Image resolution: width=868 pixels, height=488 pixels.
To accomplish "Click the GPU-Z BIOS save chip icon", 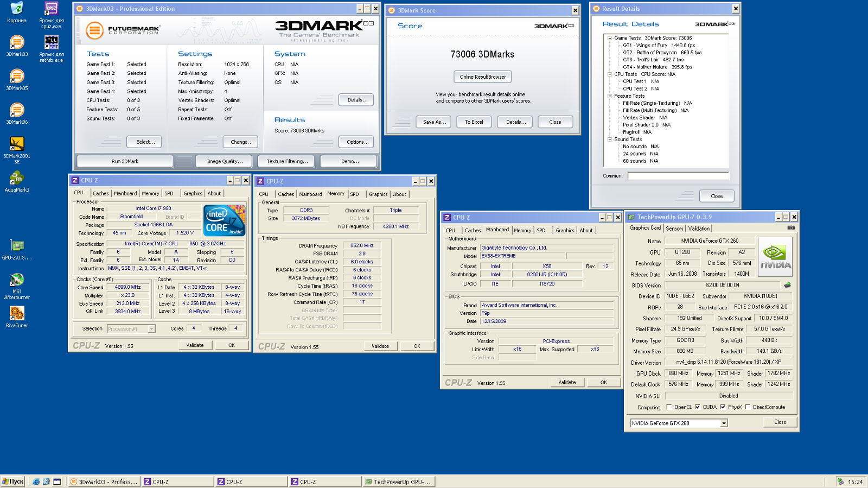I will pyautogui.click(x=788, y=284).
